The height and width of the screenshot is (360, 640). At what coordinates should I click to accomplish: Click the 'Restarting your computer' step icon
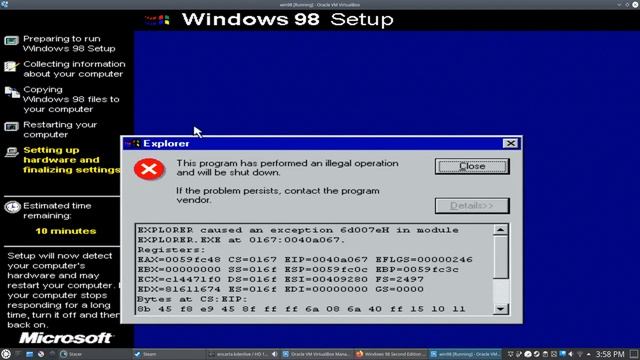click(11, 127)
